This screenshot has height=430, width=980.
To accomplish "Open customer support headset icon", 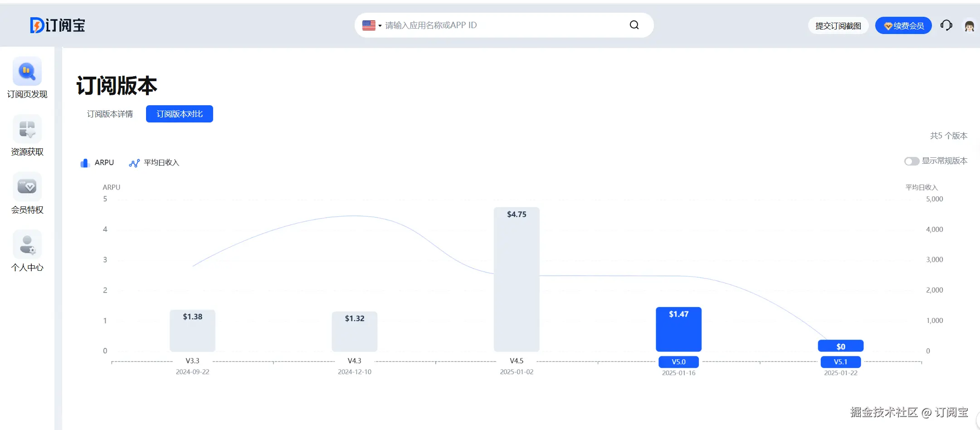I will click(946, 25).
